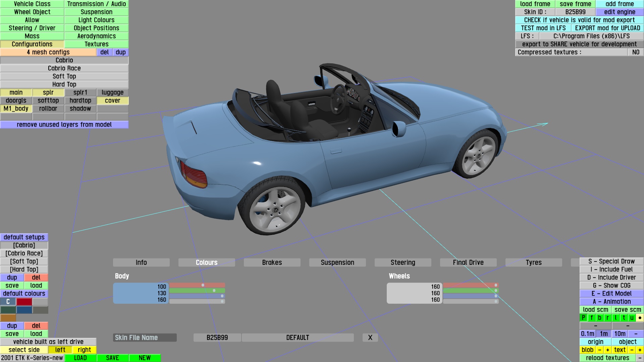Click the minus next to text
The width and height of the screenshot is (644, 362).
(x=632, y=350)
